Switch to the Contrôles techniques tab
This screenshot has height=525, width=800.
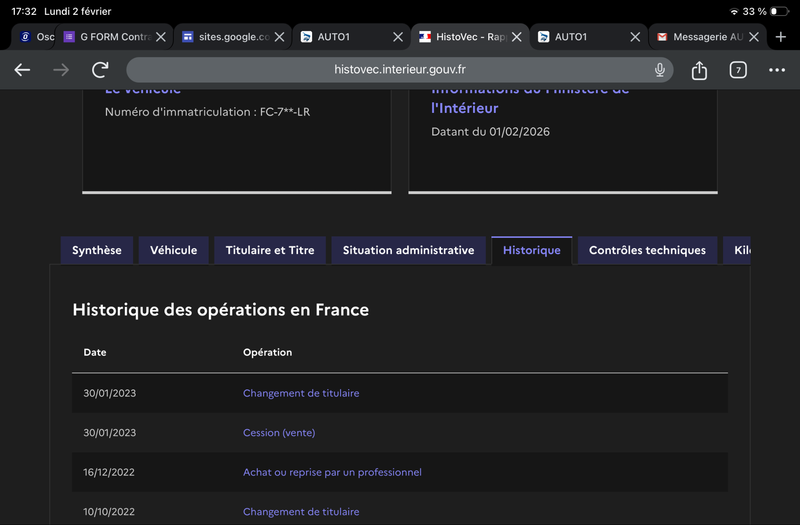pyautogui.click(x=647, y=251)
